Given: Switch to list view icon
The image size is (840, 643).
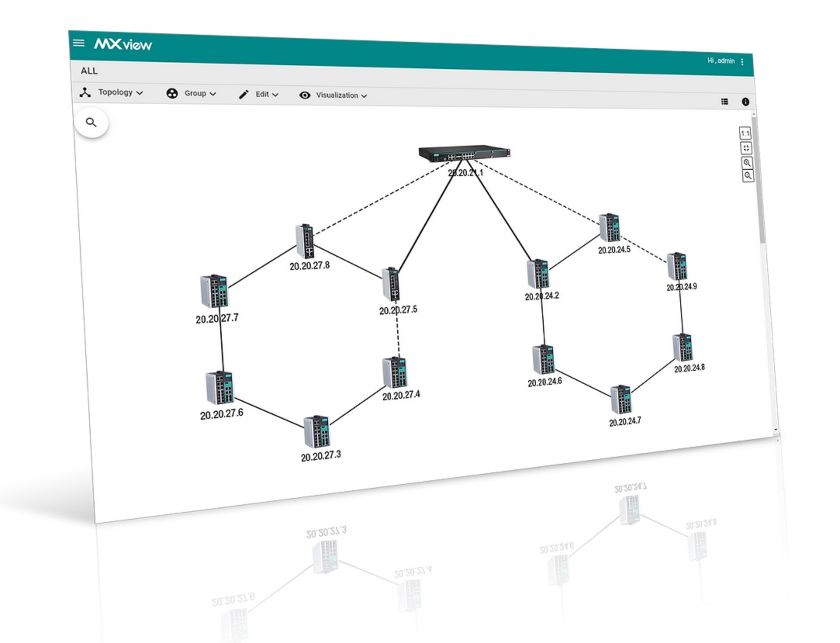Looking at the screenshot, I should click(724, 102).
